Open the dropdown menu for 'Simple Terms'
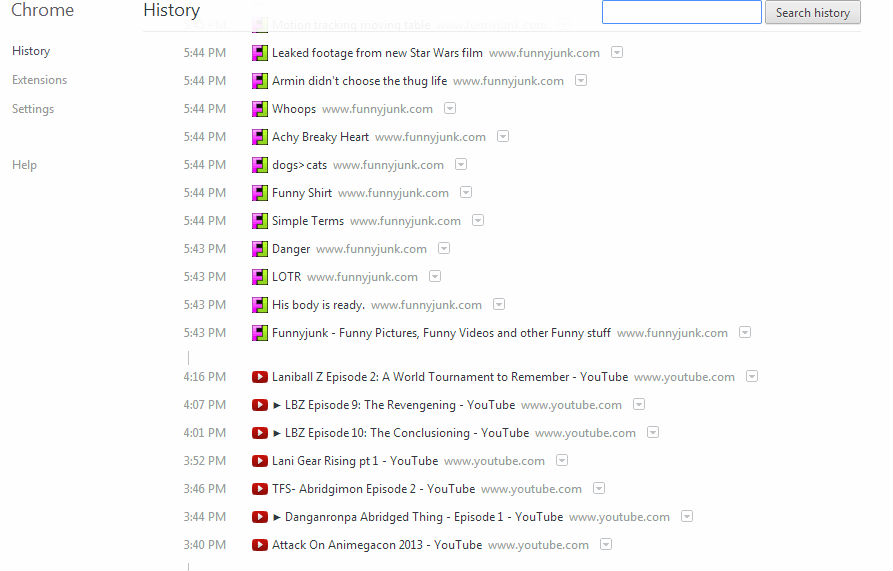 [x=478, y=220]
